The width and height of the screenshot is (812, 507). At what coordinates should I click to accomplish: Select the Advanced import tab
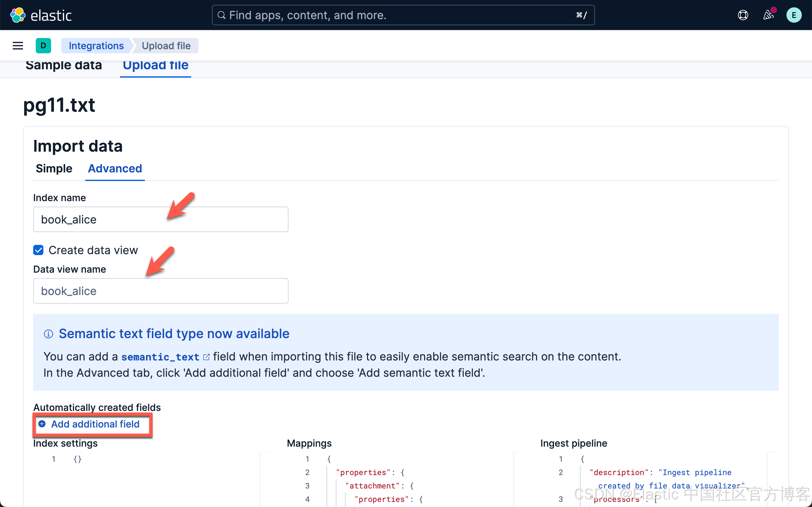pyautogui.click(x=115, y=168)
